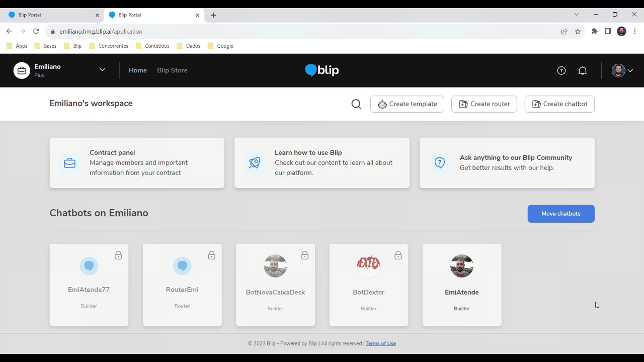
Task: Open the Learn how to use Blip card
Action: (322, 163)
